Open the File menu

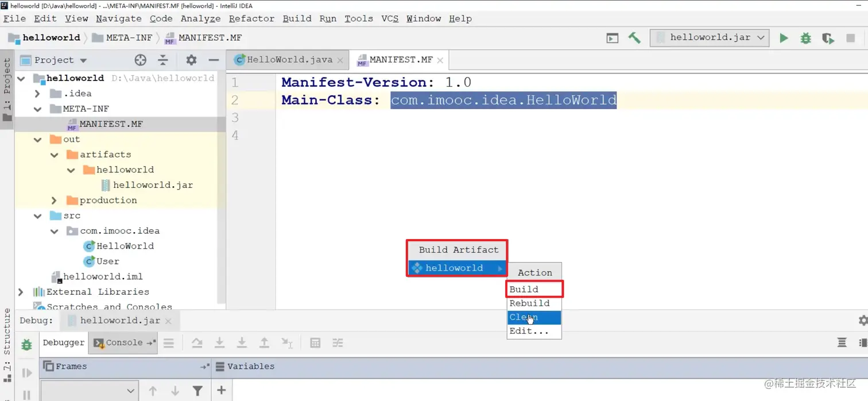click(x=15, y=18)
